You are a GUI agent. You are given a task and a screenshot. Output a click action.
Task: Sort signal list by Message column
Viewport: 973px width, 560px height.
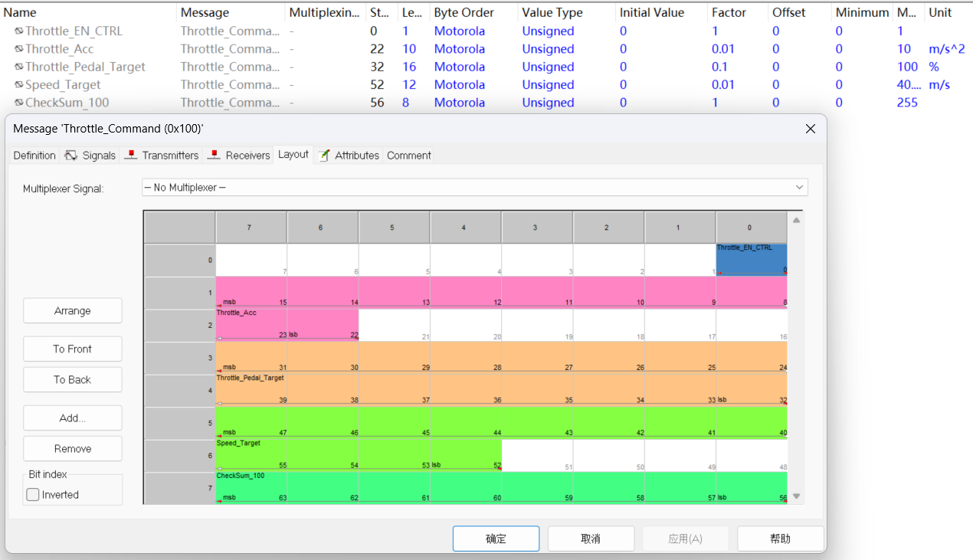coord(231,12)
